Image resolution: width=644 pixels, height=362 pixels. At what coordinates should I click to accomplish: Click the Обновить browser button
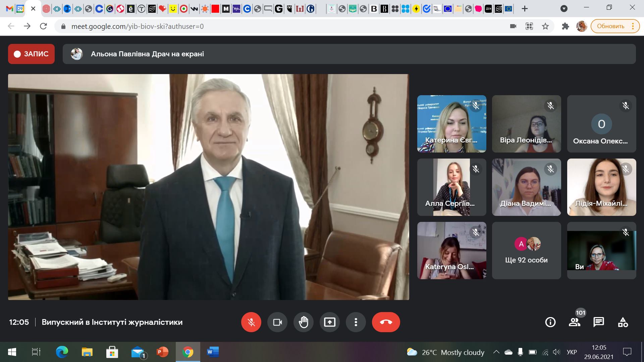click(x=610, y=26)
